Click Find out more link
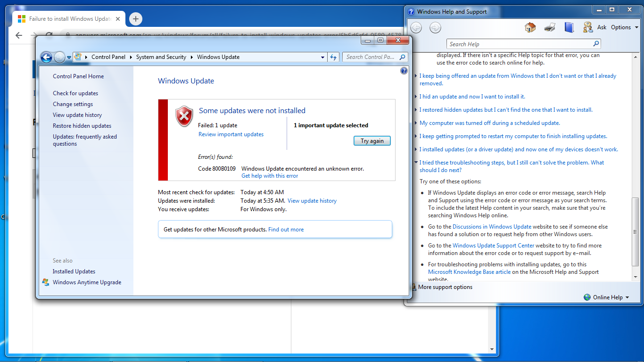The image size is (644, 362). coord(286,230)
